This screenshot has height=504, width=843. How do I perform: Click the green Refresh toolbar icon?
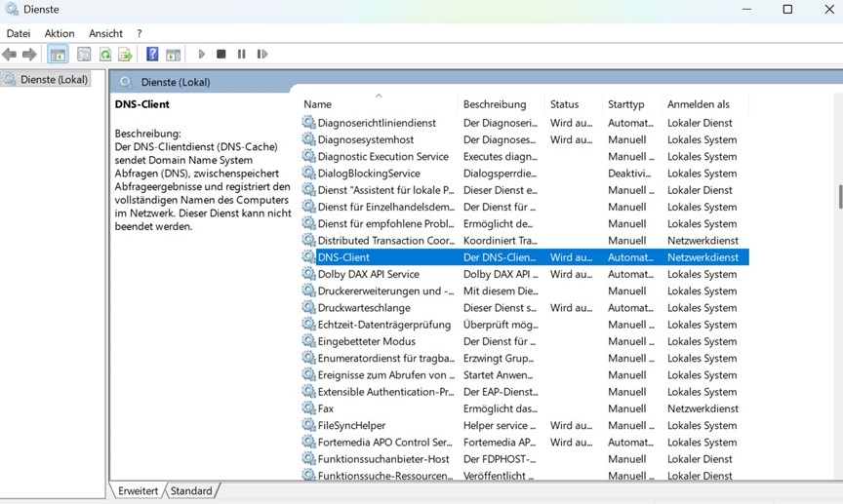[x=104, y=55]
